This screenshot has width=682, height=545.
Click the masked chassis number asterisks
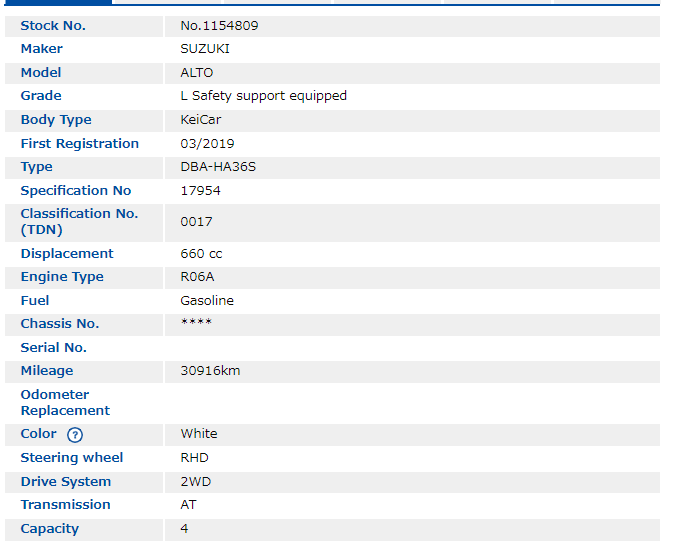[196, 324]
